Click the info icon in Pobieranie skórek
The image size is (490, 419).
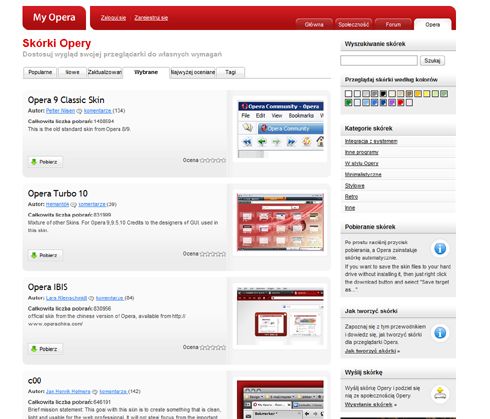[x=440, y=249]
